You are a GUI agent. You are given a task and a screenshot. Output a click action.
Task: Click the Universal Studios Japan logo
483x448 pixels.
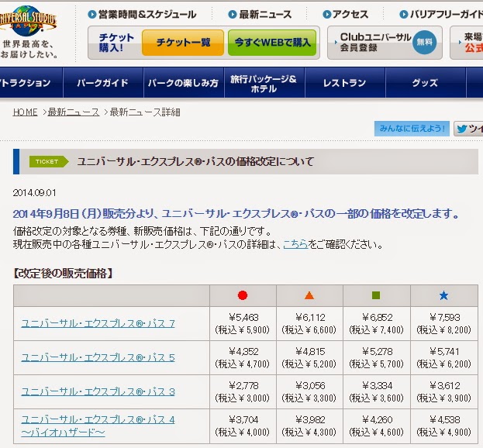point(28,19)
